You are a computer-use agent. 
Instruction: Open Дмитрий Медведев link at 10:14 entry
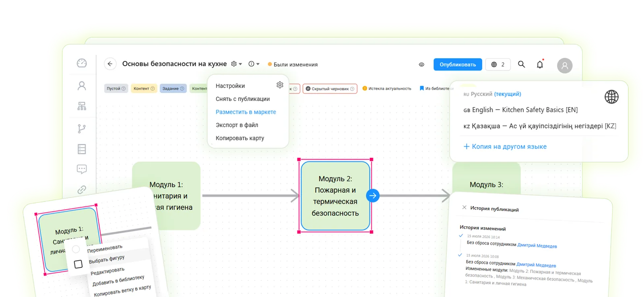tap(537, 245)
